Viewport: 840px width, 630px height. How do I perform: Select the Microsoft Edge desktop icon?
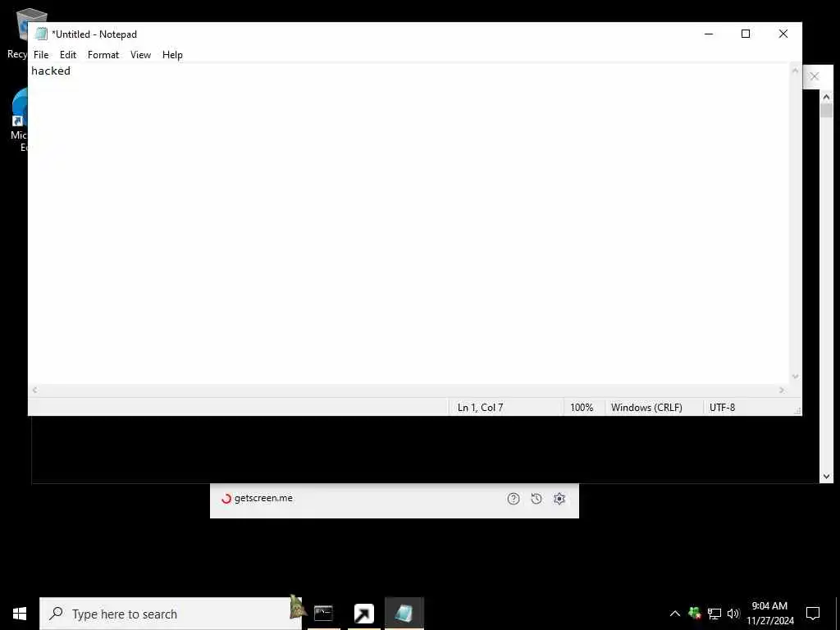[20, 121]
